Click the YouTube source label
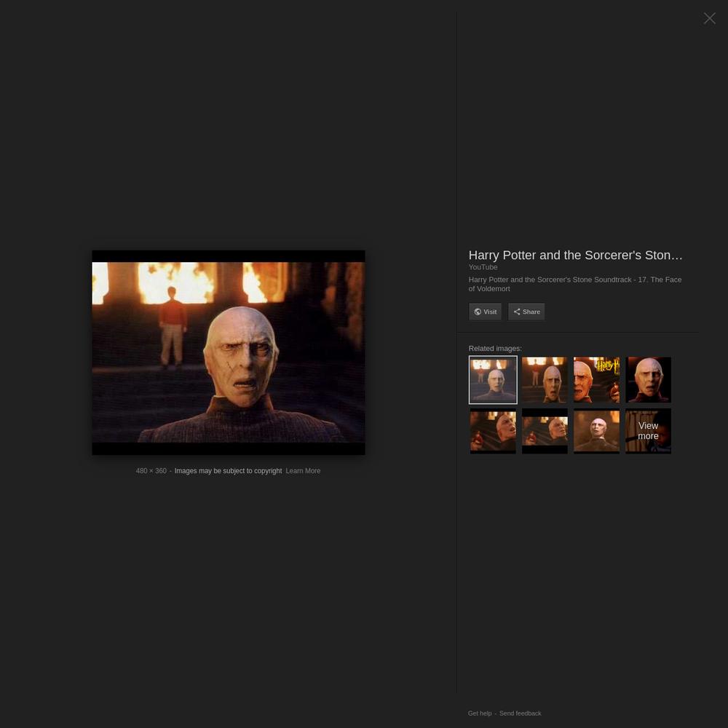728x728 pixels. (x=483, y=267)
